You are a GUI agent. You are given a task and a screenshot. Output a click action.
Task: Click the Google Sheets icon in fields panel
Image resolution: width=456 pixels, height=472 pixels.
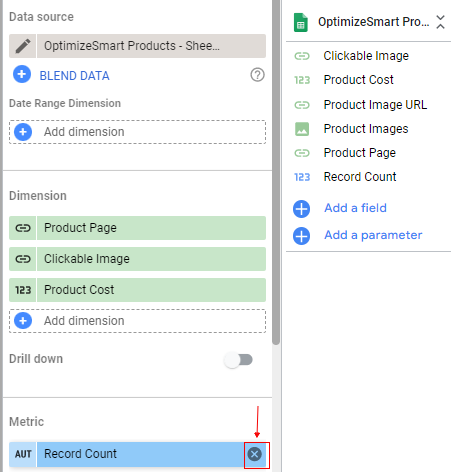coord(301,22)
